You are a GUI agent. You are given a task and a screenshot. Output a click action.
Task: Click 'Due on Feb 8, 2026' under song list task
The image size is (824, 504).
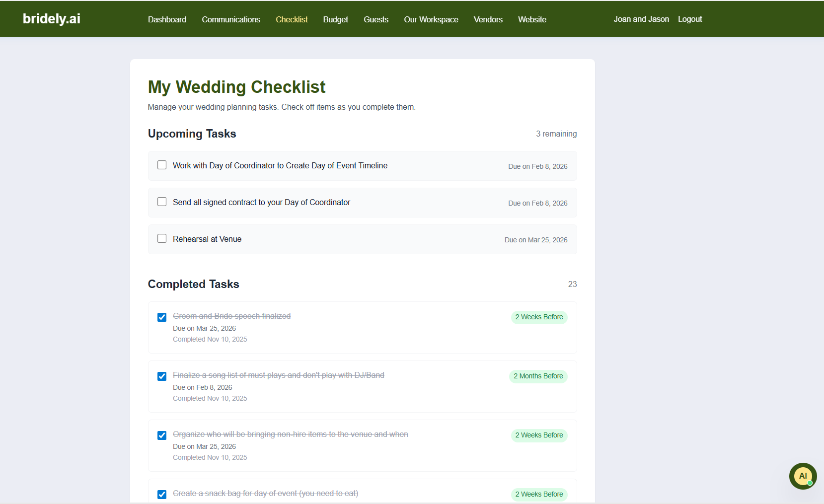[203, 387]
